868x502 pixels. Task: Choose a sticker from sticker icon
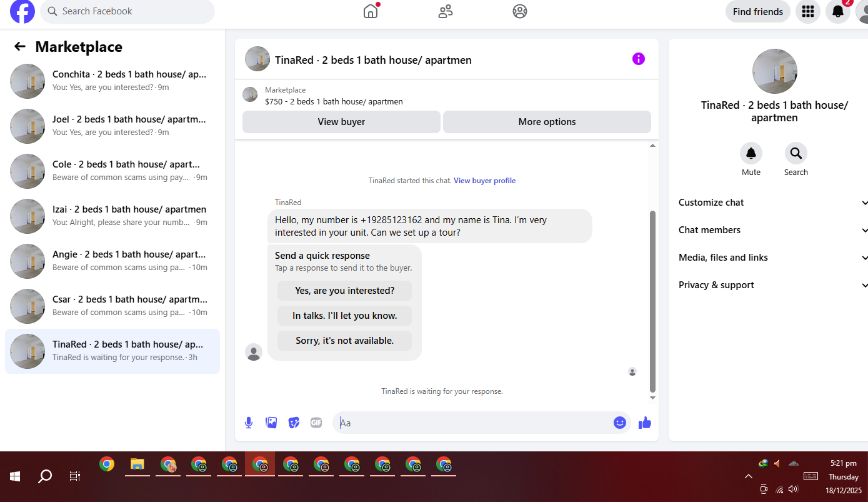click(x=294, y=423)
